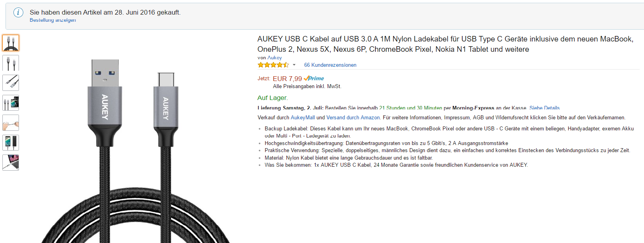The height and width of the screenshot is (243, 644).
Task: View thumbnail showing cable with smartphones
Action: point(11,103)
